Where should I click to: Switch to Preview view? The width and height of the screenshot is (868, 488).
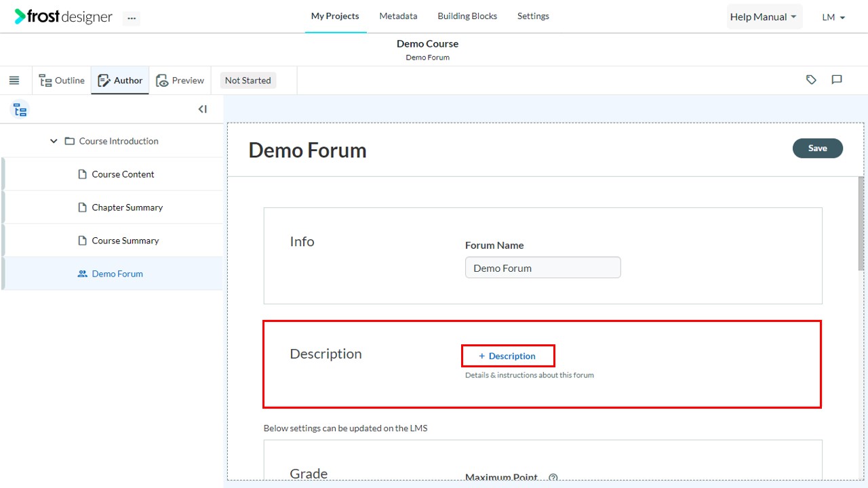click(180, 80)
